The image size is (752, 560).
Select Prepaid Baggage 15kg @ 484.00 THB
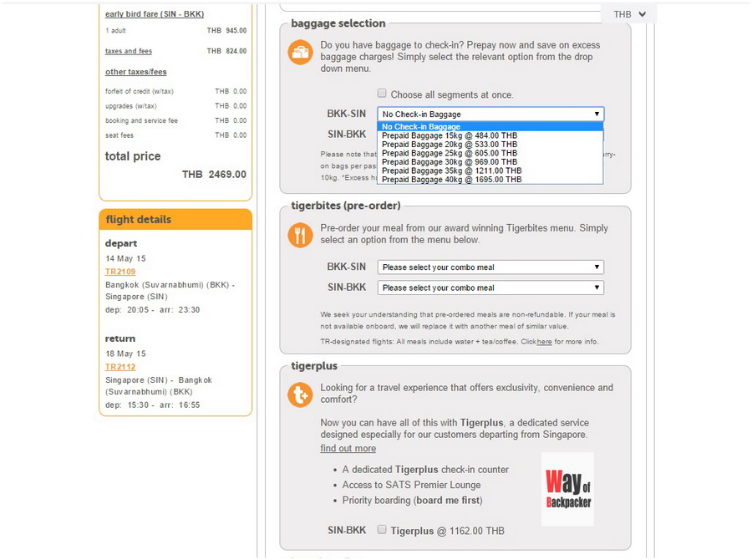coord(490,135)
